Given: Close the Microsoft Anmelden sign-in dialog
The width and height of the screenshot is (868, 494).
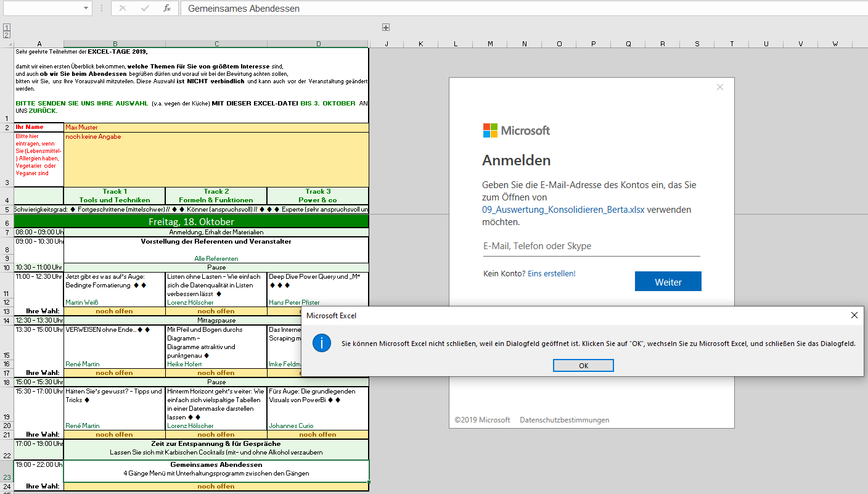Looking at the screenshot, I should click(720, 87).
